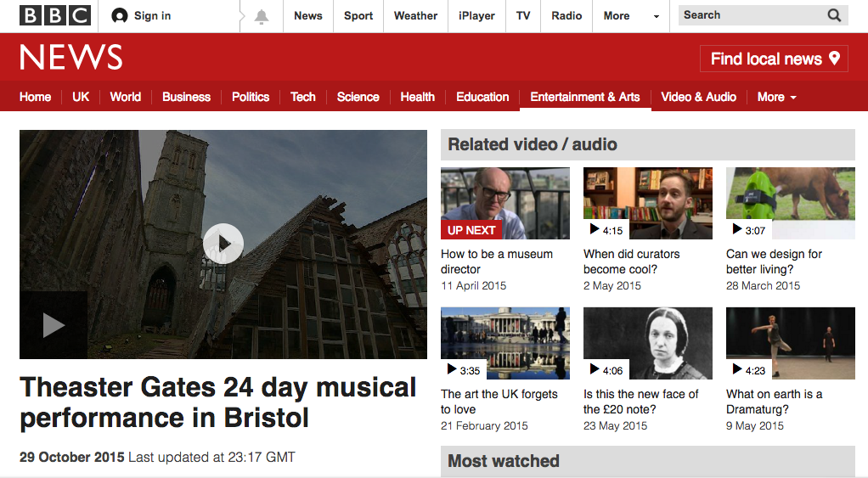Click the cow video thumbnail
868x478 pixels.
pyautogui.click(x=791, y=203)
